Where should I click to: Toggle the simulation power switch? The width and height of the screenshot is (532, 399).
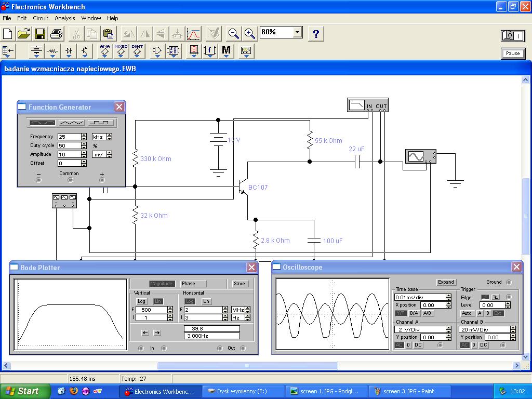coord(513,36)
